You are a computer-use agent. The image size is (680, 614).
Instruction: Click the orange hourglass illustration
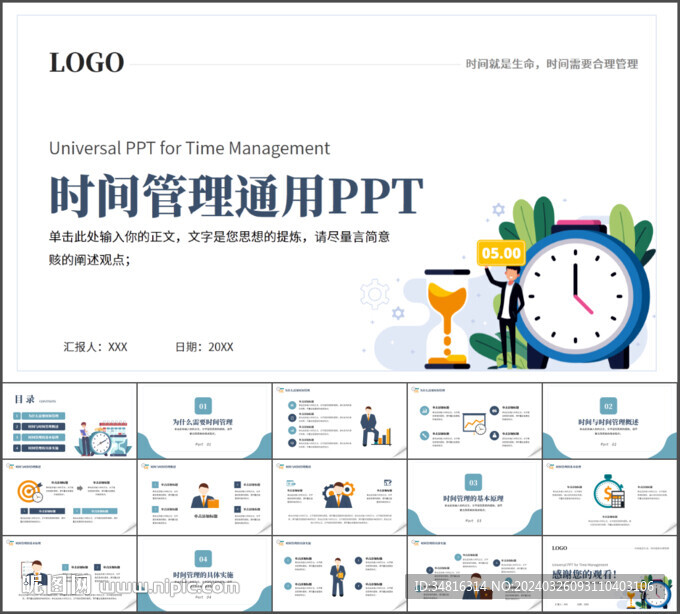pyautogui.click(x=447, y=319)
